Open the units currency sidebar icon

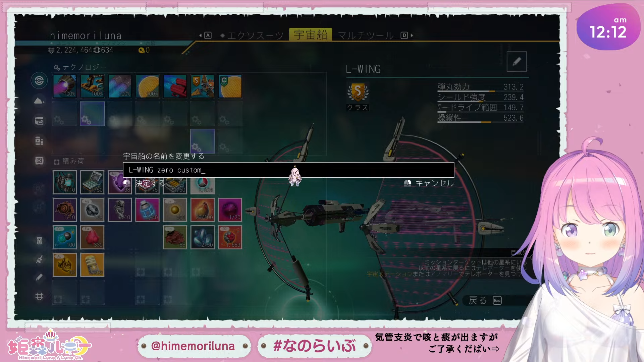(39, 296)
